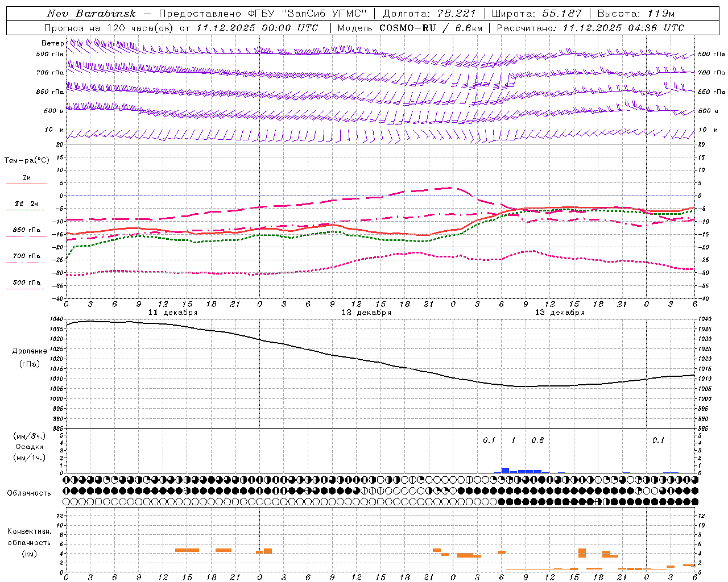Screen dimensions: 728x582
Task: Click the Облачность cloud cover label
Action: point(29,493)
